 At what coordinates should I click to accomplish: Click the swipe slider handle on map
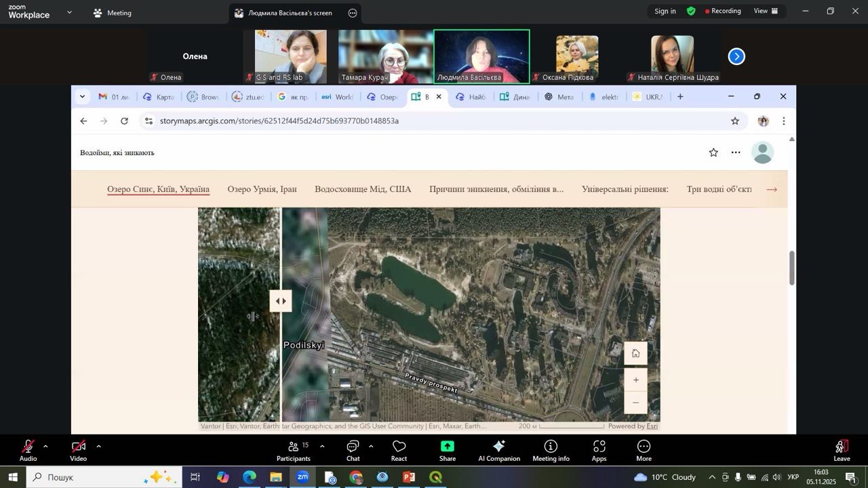tap(281, 301)
